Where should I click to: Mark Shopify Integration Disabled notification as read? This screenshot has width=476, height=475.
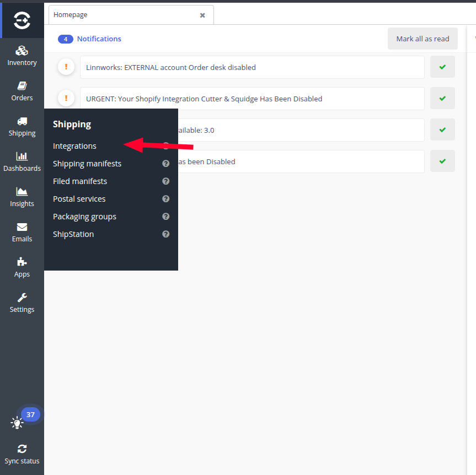pos(442,98)
